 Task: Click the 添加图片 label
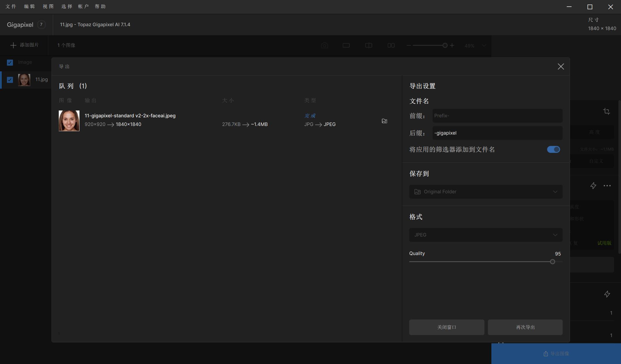click(29, 45)
